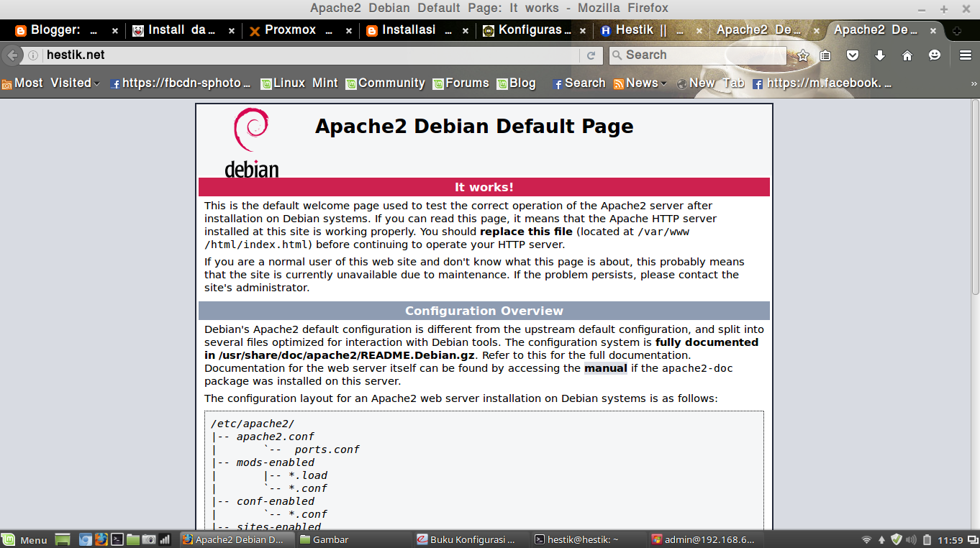Launch the Chromium browser panel launcher

tap(86, 539)
